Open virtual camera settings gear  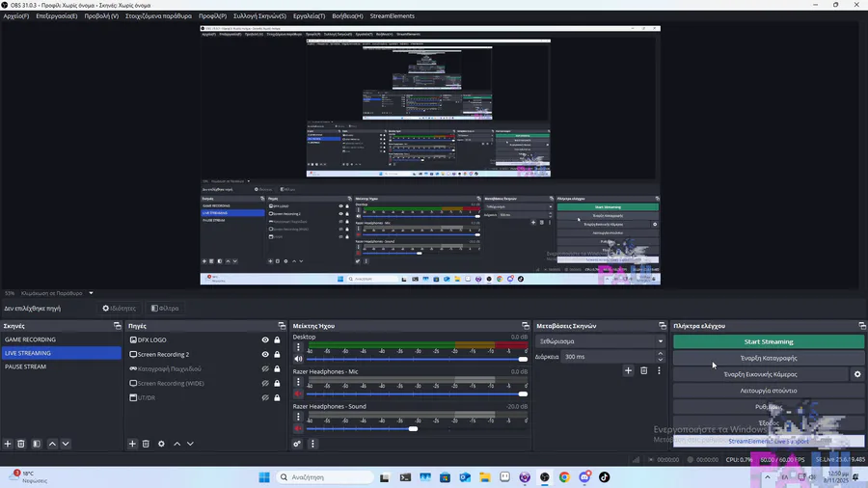click(857, 374)
